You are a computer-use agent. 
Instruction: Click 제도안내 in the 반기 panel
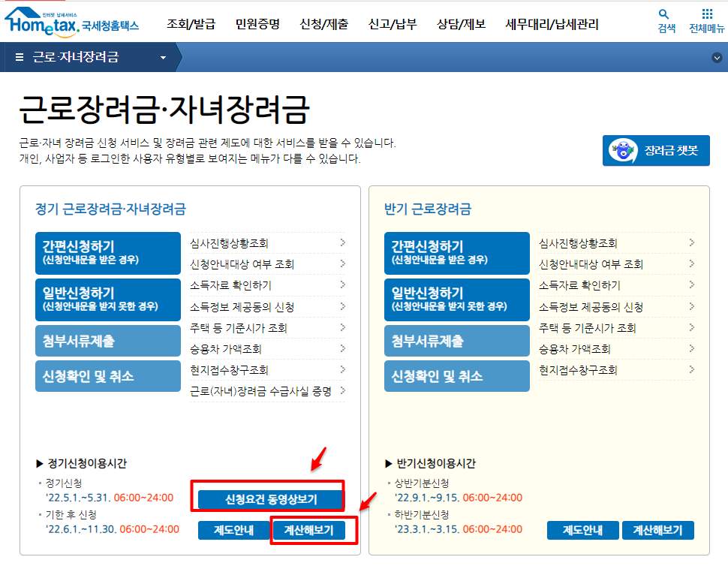[582, 530]
